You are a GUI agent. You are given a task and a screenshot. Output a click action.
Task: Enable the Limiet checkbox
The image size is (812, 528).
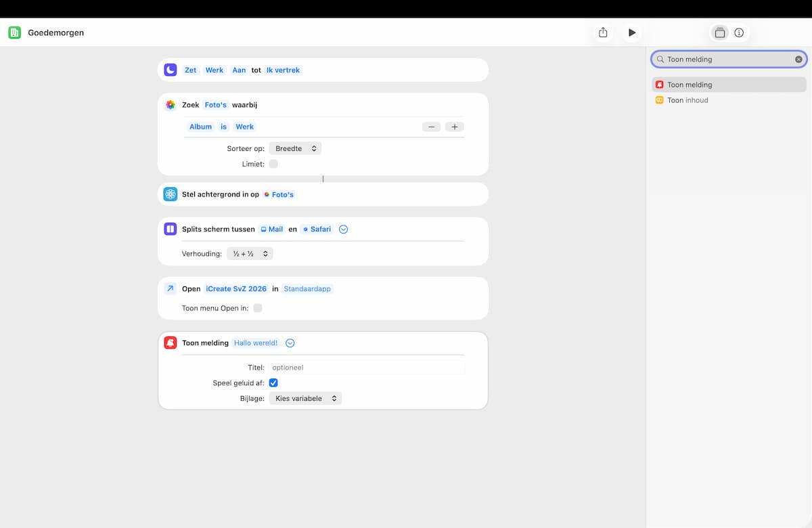click(x=273, y=164)
